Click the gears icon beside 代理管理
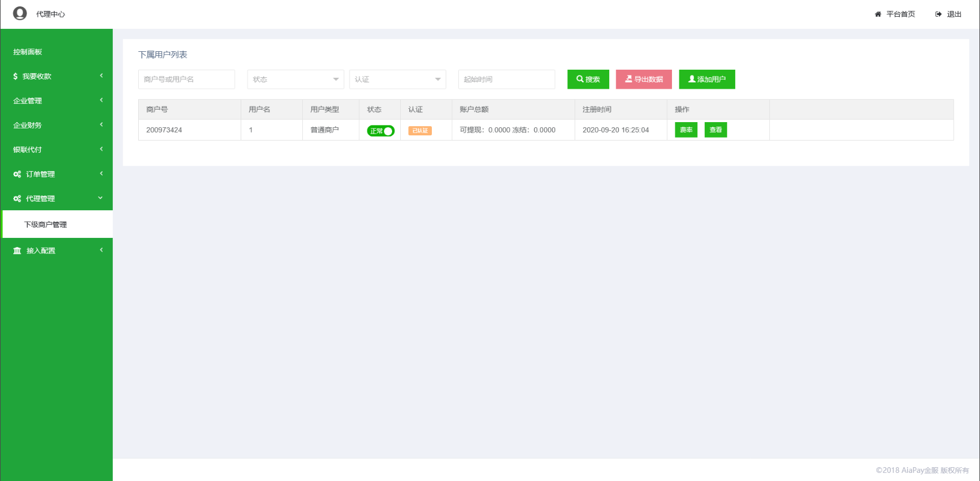This screenshot has width=980, height=481. coord(17,199)
